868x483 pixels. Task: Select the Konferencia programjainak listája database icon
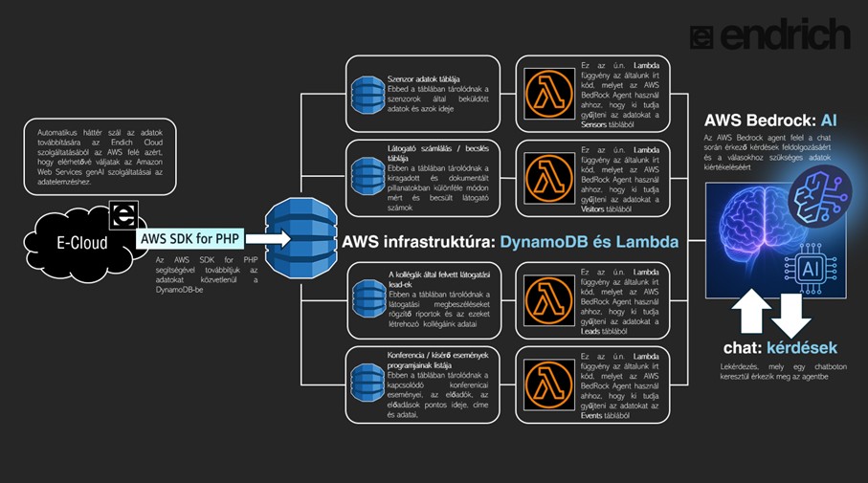[x=367, y=383]
